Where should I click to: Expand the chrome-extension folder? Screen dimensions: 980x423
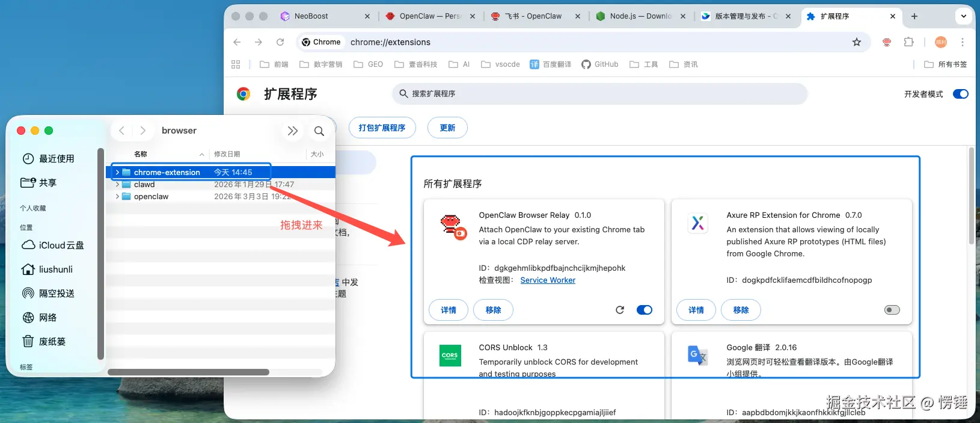(117, 172)
